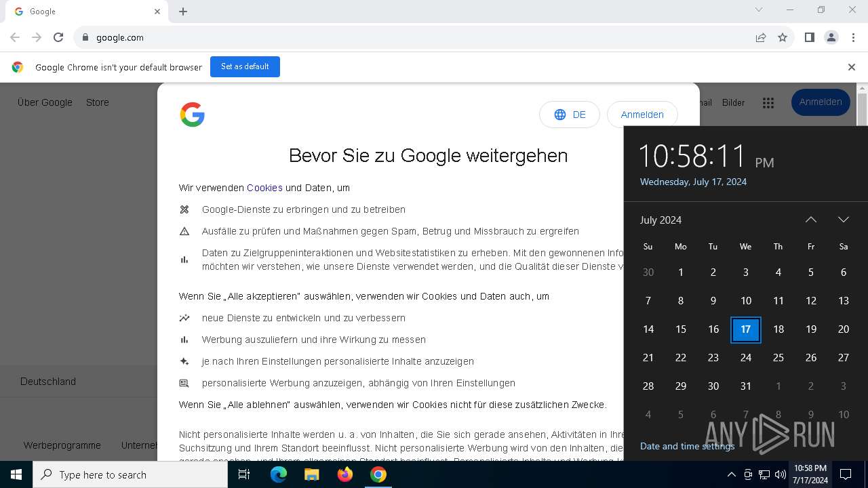Bookmark this tab with star icon

pos(783,37)
